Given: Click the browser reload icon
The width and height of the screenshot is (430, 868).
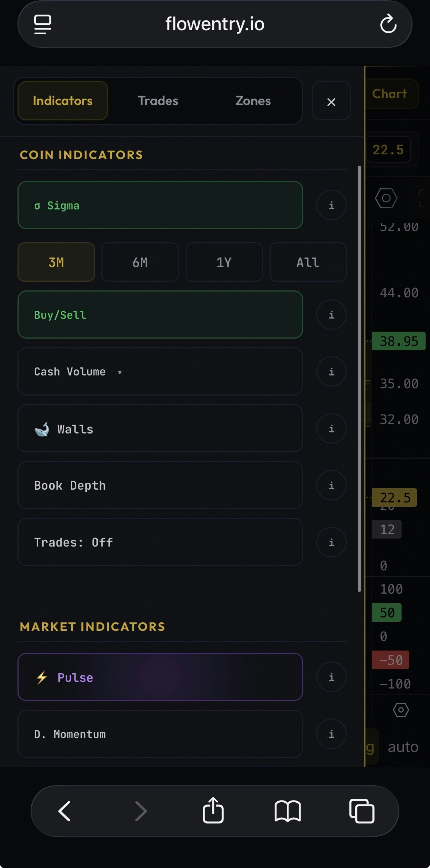Looking at the screenshot, I should tap(388, 24).
